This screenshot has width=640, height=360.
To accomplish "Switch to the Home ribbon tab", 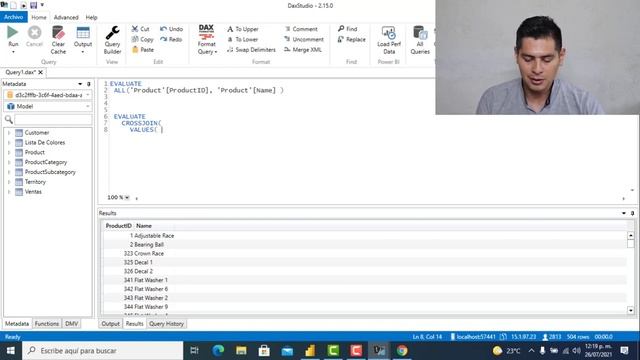I will (39, 17).
